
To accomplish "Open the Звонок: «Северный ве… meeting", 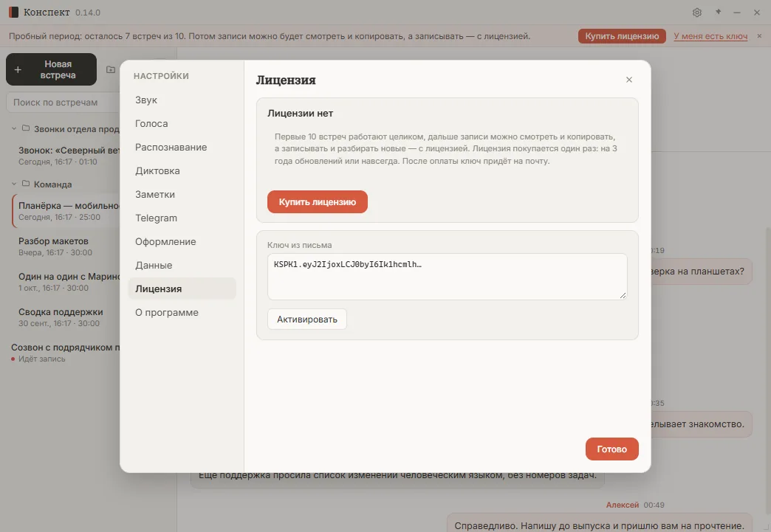I will click(x=66, y=156).
